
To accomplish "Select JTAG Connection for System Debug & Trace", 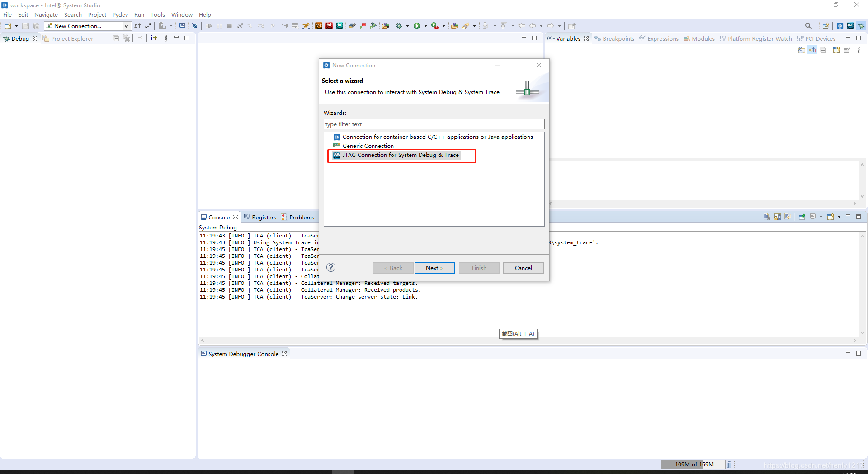I will pos(396,155).
